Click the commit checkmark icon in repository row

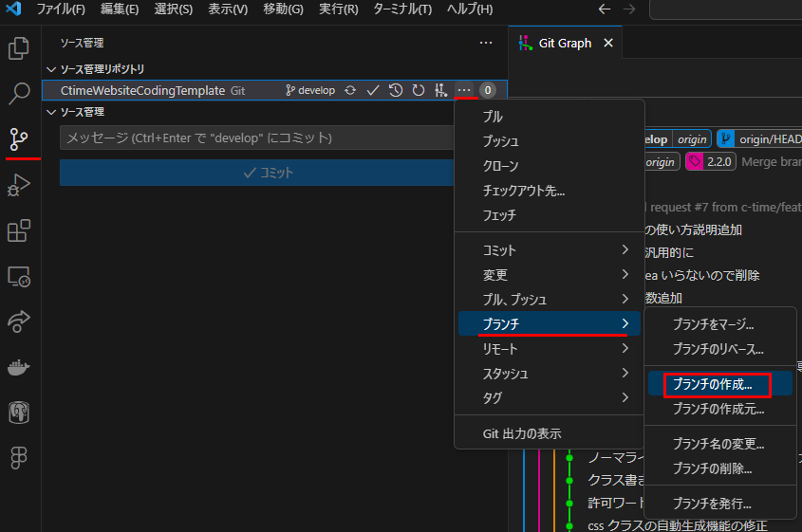coord(373,90)
